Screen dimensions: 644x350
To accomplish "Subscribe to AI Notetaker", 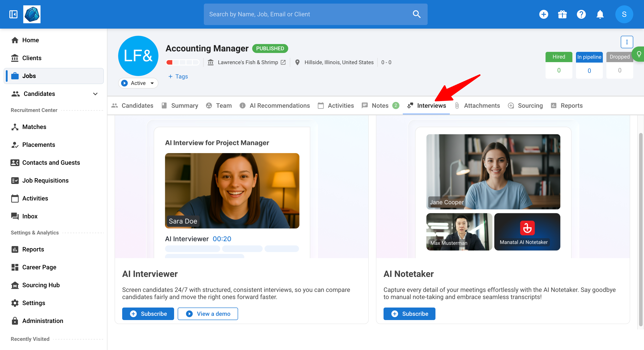I will 409,314.
